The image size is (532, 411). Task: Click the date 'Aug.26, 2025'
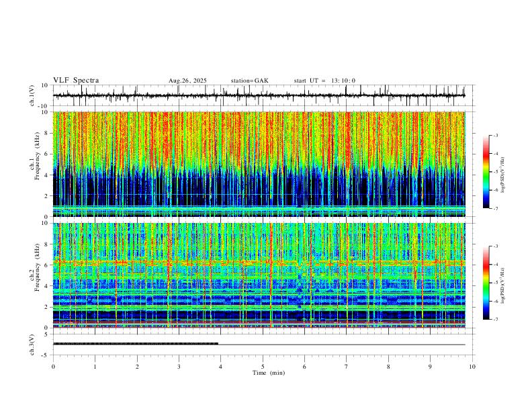[187, 81]
